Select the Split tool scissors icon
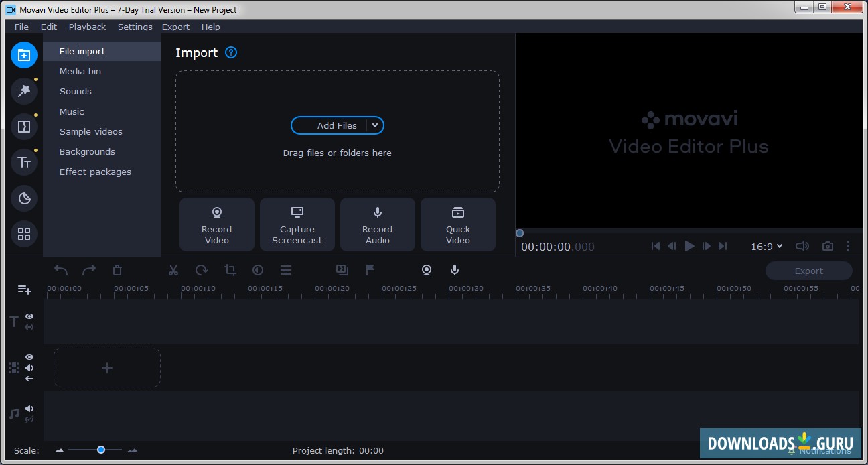 coord(173,270)
